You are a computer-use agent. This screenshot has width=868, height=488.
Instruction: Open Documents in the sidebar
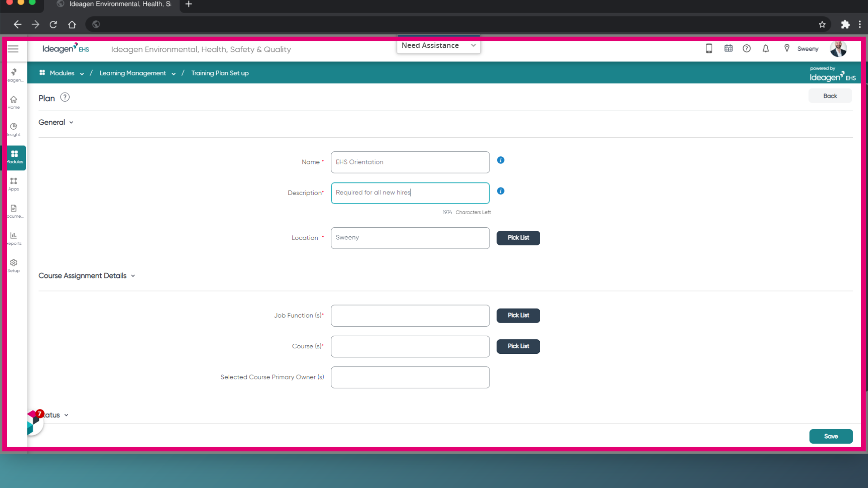point(14,211)
